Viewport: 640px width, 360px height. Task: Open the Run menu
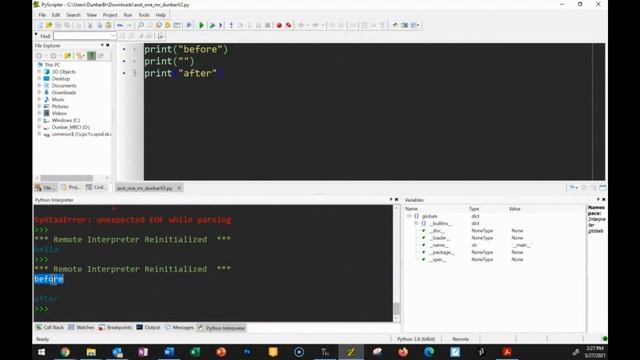click(x=128, y=15)
